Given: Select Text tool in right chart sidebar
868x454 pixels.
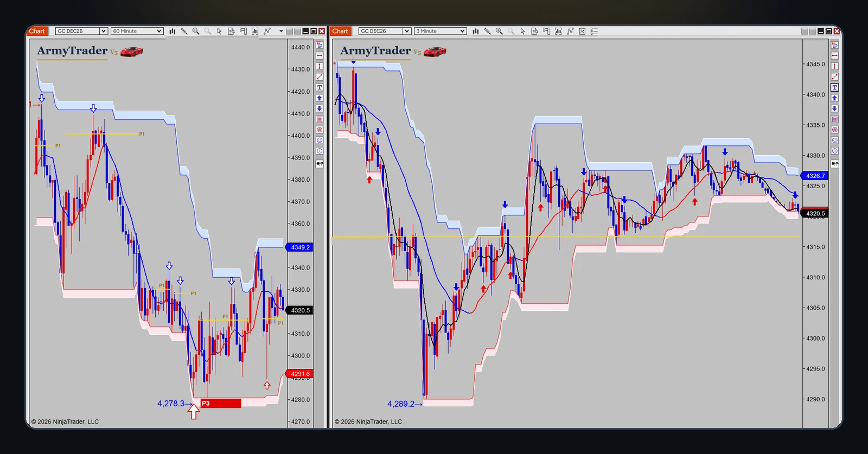Looking at the screenshot, I should coord(834,87).
